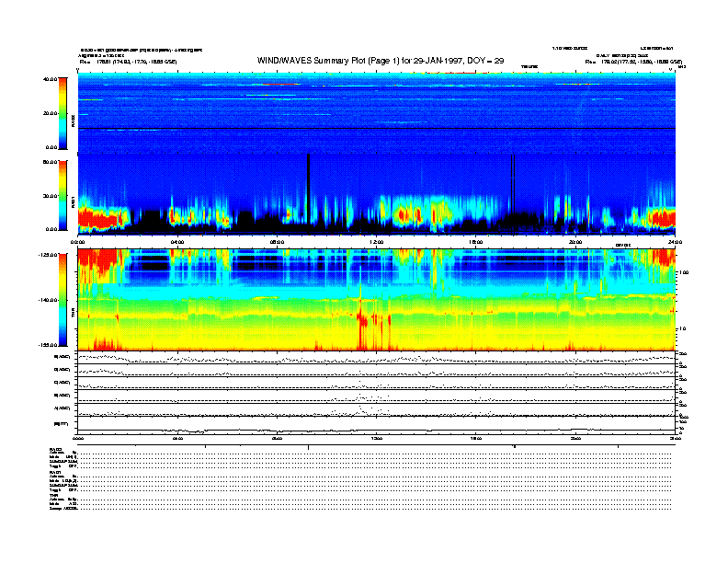Viewport: 728px width, 563px height.
Task: Click the 20:00 tick label under RAD1 panel
Action: coord(575,242)
